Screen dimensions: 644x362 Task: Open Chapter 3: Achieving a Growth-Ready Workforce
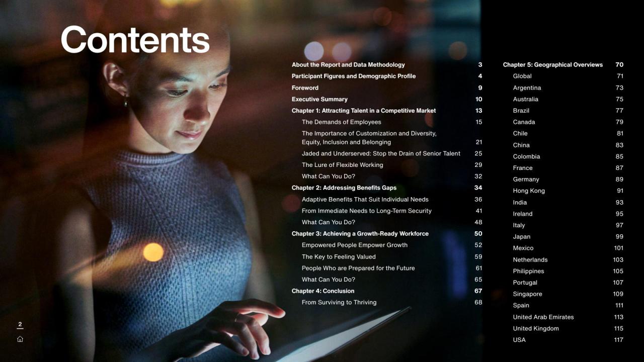coord(360,234)
